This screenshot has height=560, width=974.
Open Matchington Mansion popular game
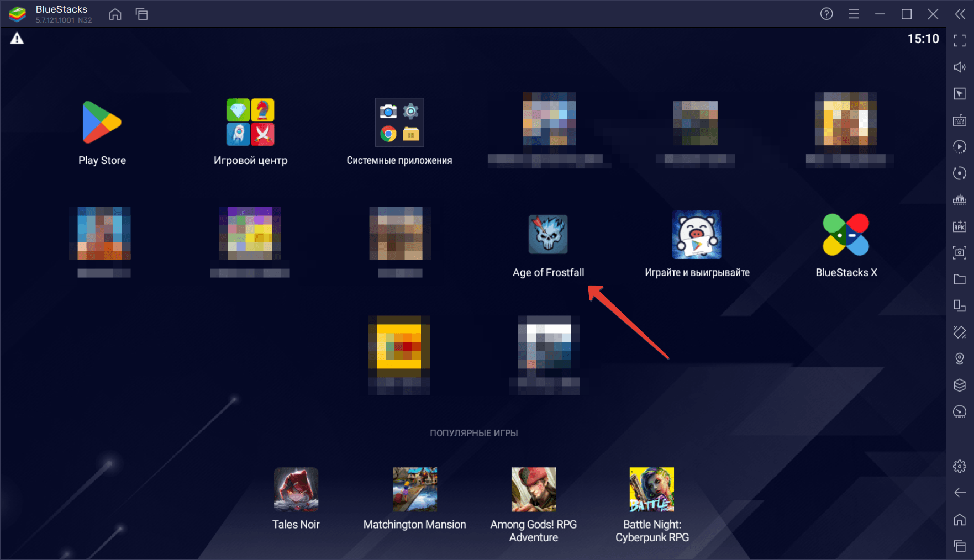pos(415,489)
